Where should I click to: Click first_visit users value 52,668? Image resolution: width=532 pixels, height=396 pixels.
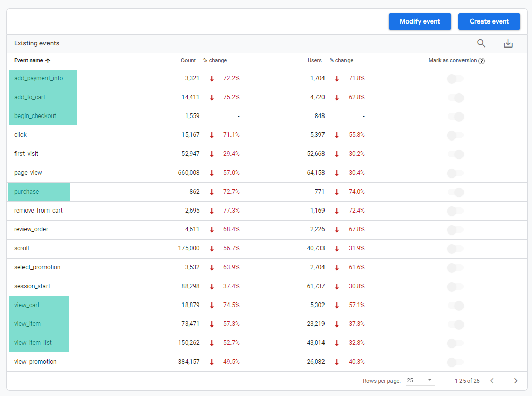click(x=316, y=154)
